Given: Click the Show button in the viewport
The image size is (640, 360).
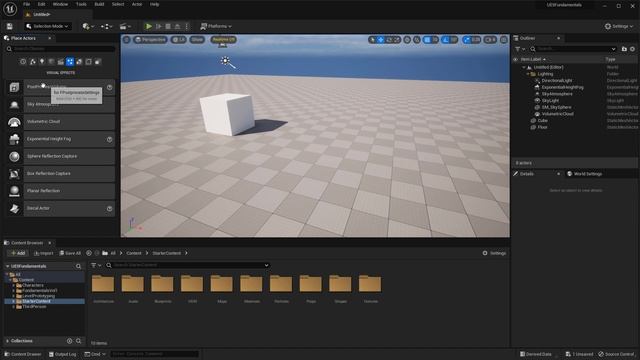Looking at the screenshot, I should [197, 40].
